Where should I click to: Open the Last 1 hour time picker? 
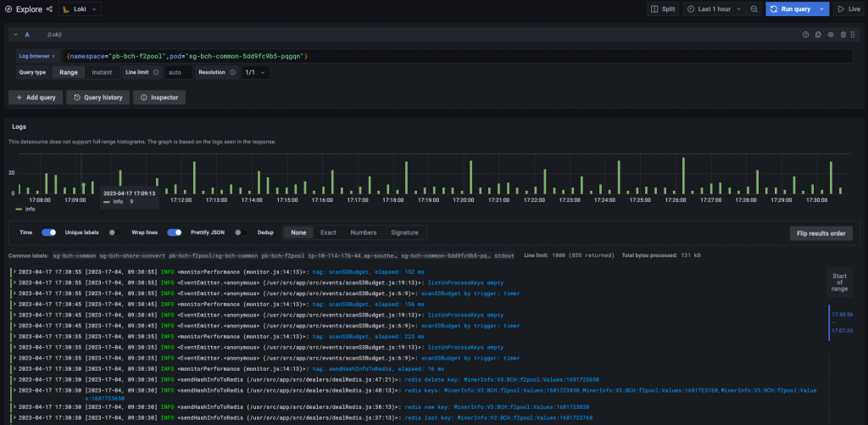[714, 8]
